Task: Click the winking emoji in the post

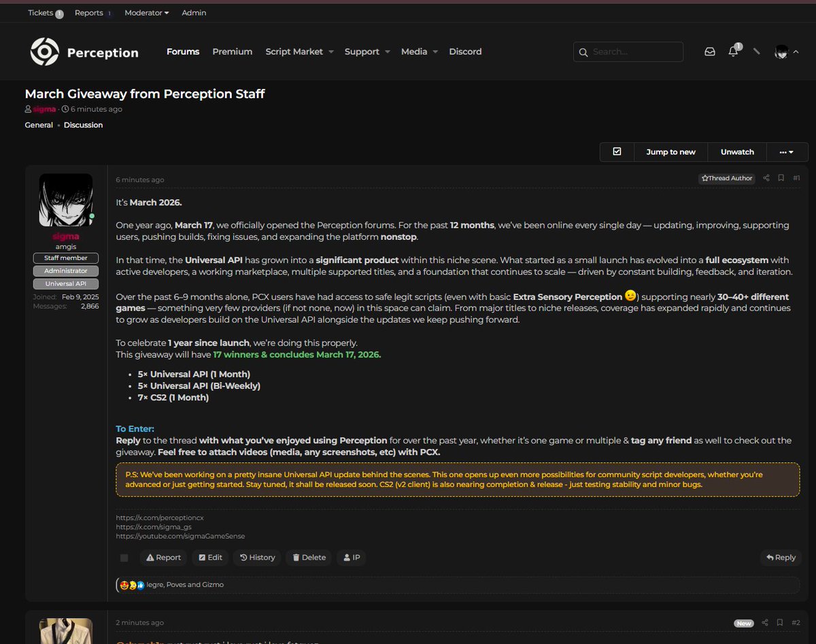Action: 630,296
